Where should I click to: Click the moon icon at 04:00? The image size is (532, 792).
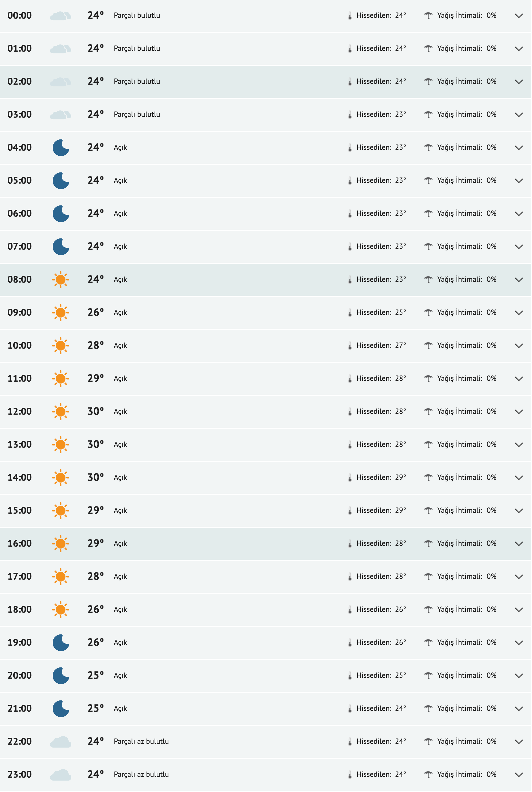(x=61, y=148)
